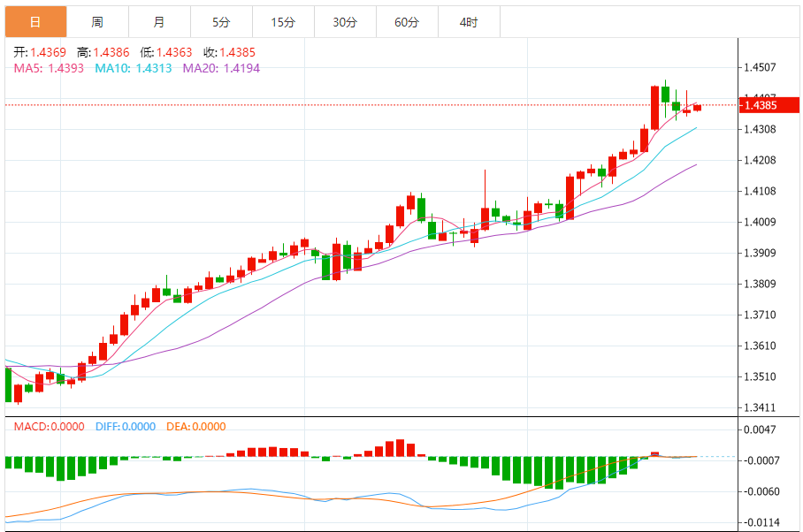Viewport: 803px width, 532px height.
Task: Click the 1.4009 price axis label
Action: click(x=760, y=222)
